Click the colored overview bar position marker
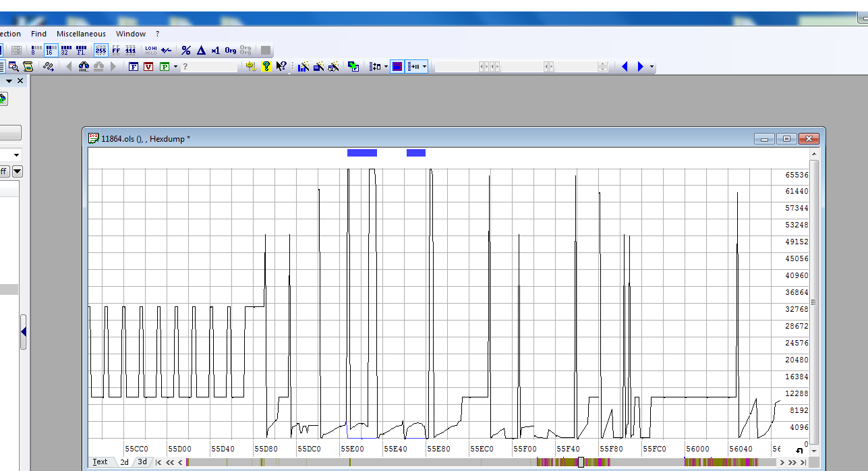Image resolution: width=868 pixels, height=471 pixels. (x=581, y=462)
